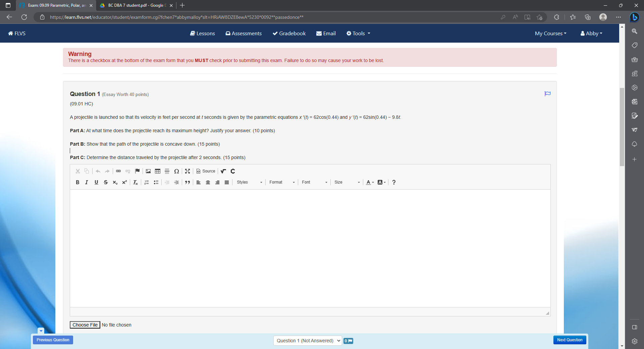Insert a blockquote using the quote icon
The image size is (644, 349).
187,182
